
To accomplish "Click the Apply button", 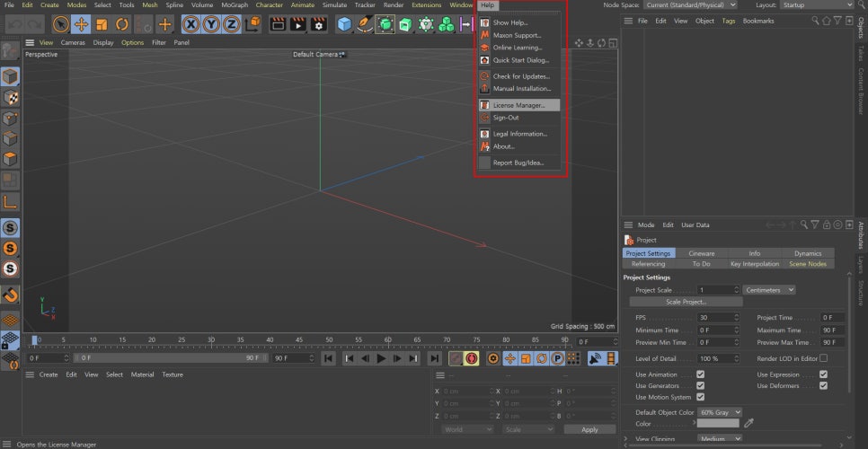I will coord(589,429).
